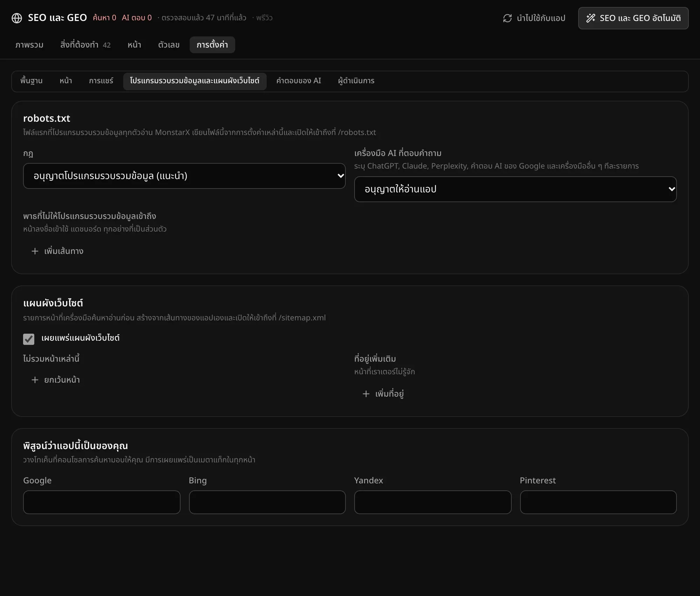This screenshot has height=596, width=700.
Task: Click the พิสูจน์ว่าแอปนี้เป็นของคุณ heading
Action: (76, 446)
